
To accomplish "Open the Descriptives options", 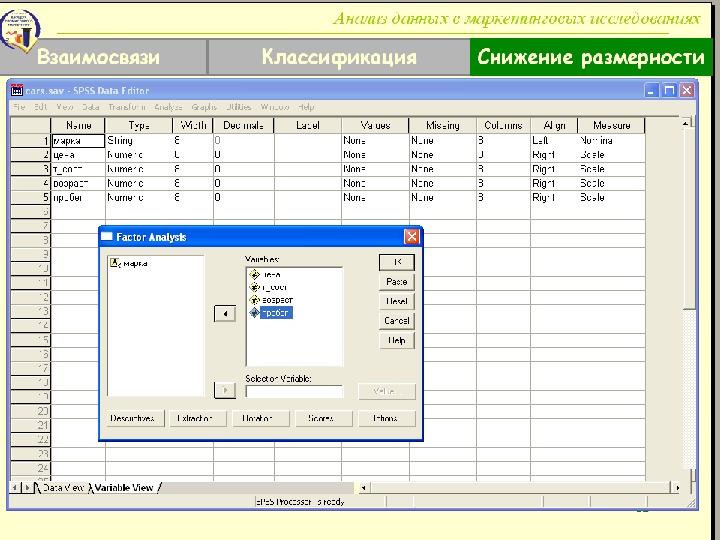I will 135,418.
